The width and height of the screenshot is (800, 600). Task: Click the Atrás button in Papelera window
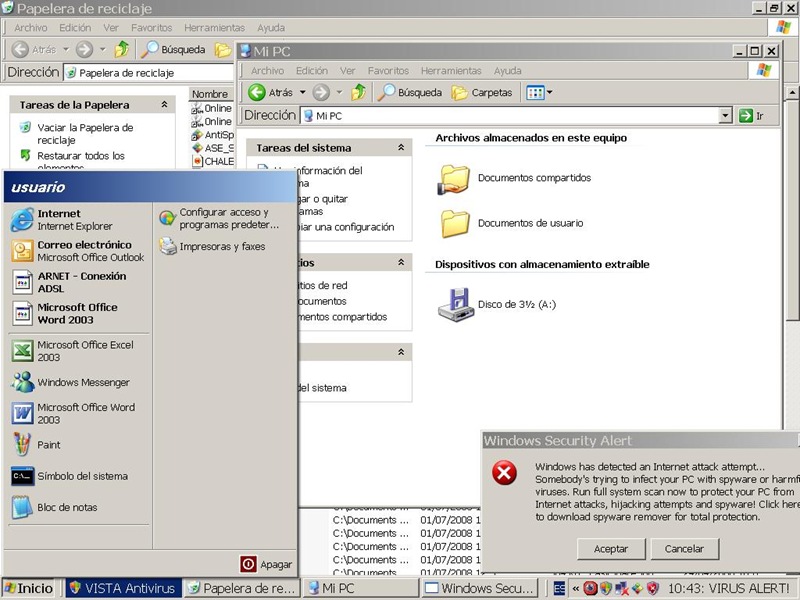pyautogui.click(x=34, y=49)
